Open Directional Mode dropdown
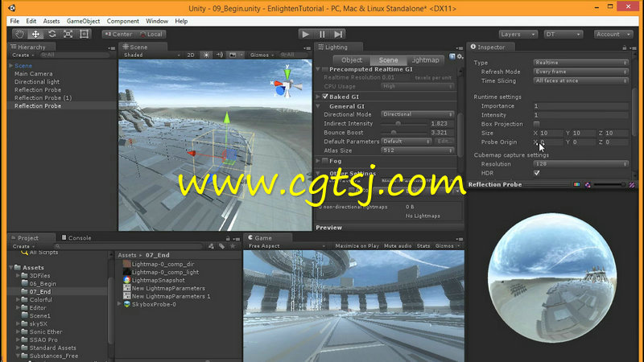The height and width of the screenshot is (362, 644). coord(417,114)
